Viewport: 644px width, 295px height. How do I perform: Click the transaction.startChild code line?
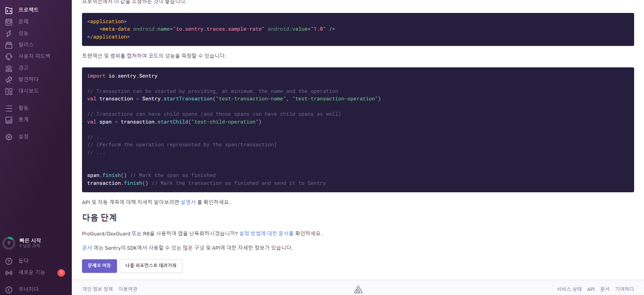(x=174, y=122)
